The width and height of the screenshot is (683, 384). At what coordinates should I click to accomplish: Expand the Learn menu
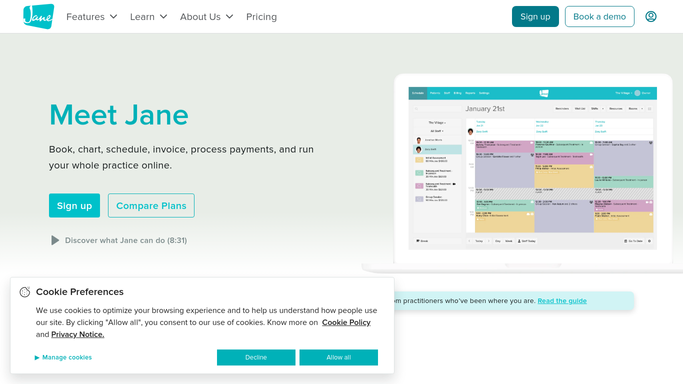[x=149, y=17]
